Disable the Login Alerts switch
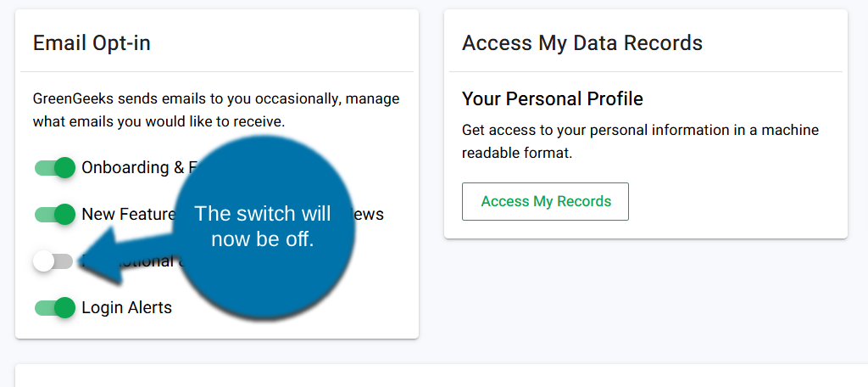Screen dimensions: 868x387 pyautogui.click(x=55, y=307)
